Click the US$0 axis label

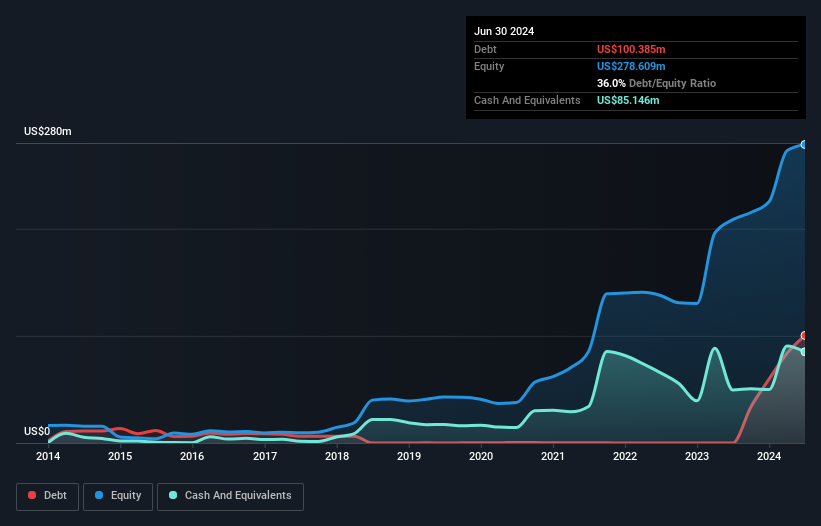click(x=37, y=431)
